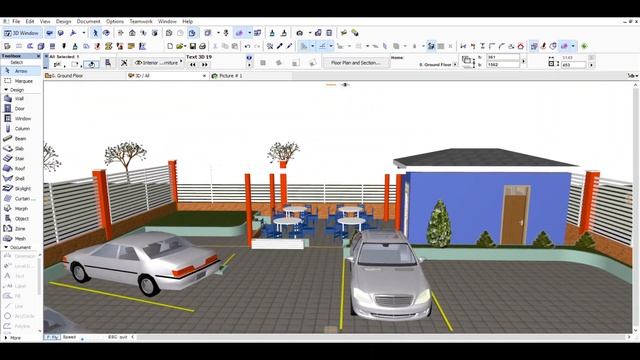Click the Save floppy disk icon
Image resolution: width=640 pixels, height=360 pixels.
(x=193, y=46)
